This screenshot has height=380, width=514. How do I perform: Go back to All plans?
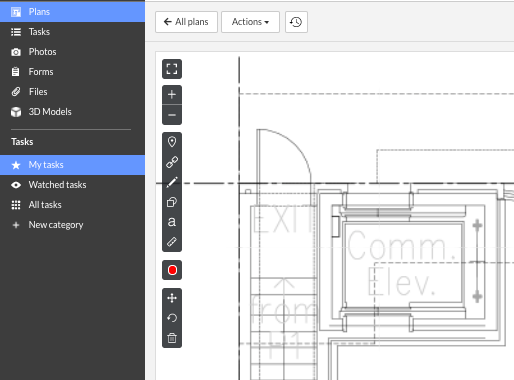(186, 22)
